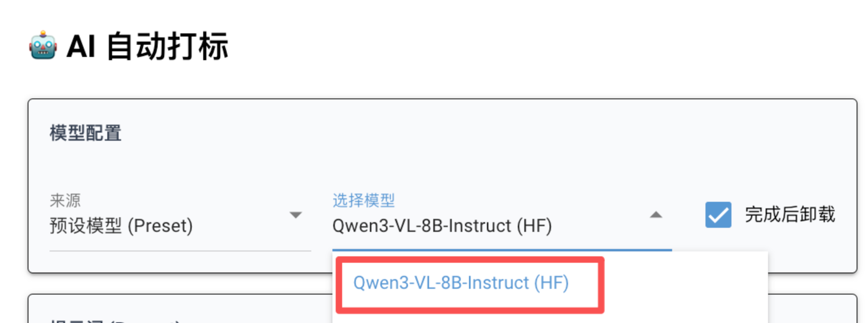The width and height of the screenshot is (868, 323).
Task: Click the robot emoji icon beside the title
Action: (x=43, y=46)
